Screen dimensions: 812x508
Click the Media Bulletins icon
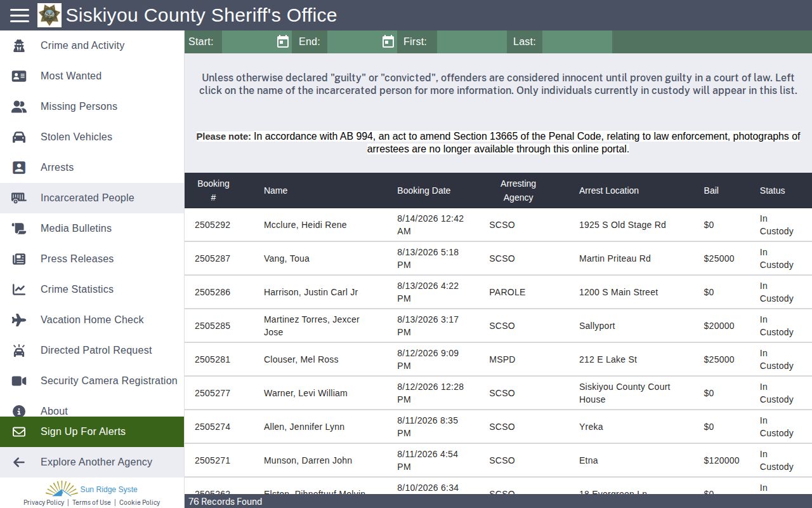[19, 229]
